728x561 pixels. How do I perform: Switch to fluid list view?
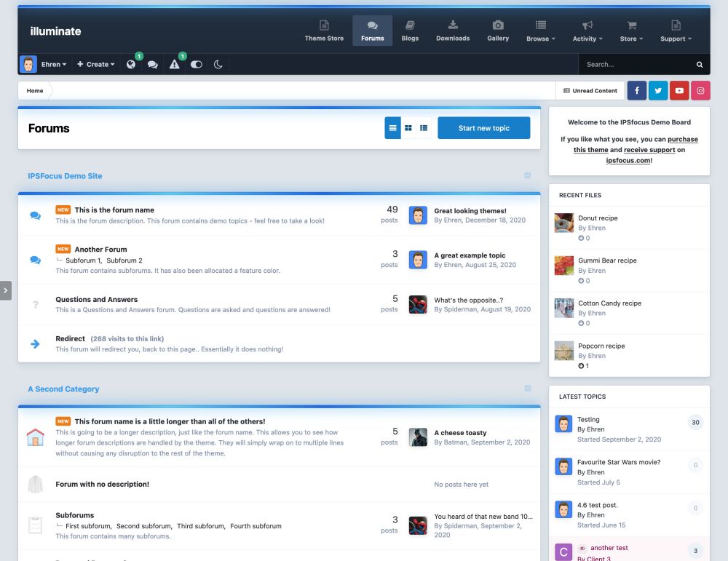click(424, 128)
